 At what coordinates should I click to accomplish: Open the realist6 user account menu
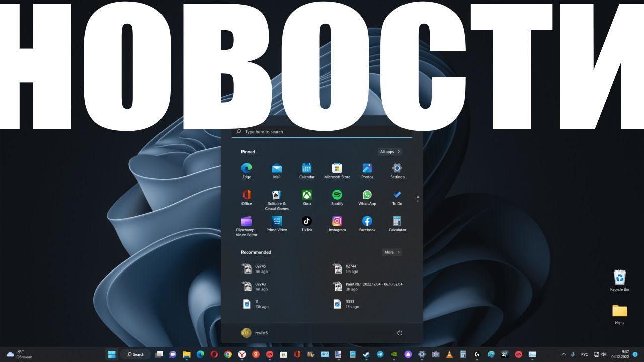pos(255,333)
